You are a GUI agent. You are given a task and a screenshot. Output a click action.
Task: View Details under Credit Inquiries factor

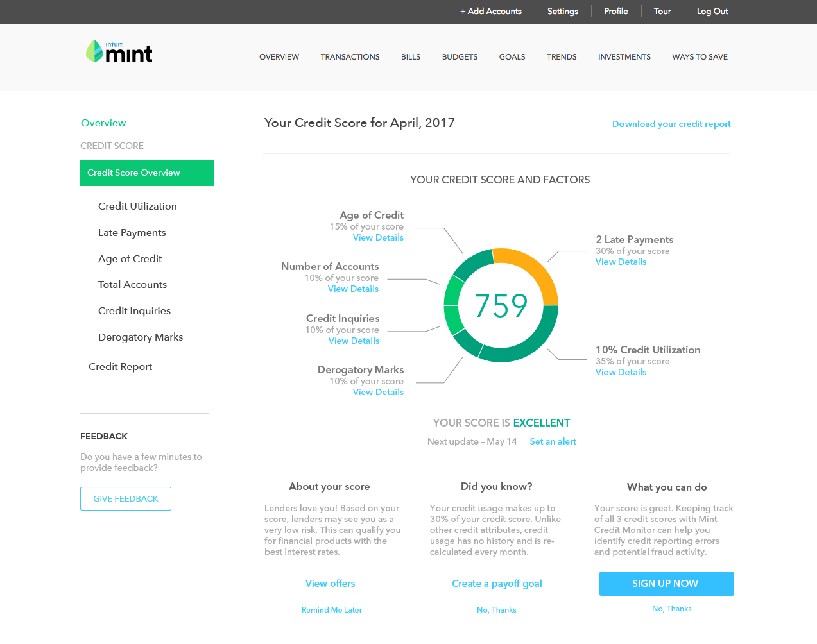tap(354, 341)
